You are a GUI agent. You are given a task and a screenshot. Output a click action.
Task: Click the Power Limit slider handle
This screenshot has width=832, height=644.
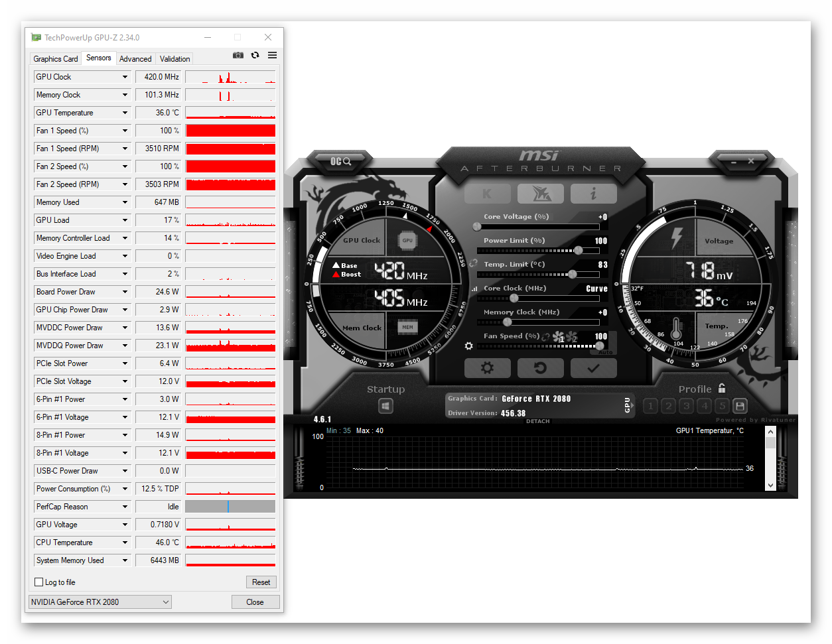tap(578, 250)
